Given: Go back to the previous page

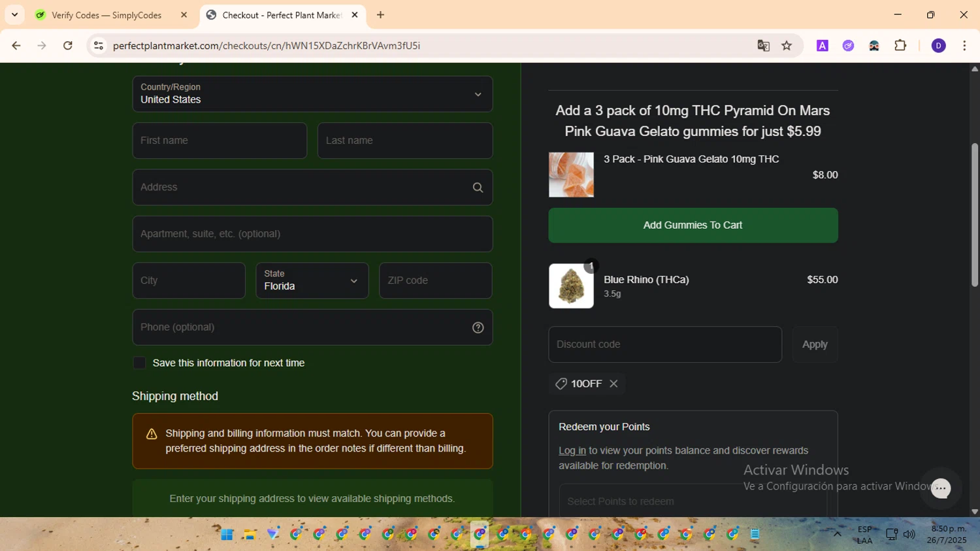Looking at the screenshot, I should [16, 46].
